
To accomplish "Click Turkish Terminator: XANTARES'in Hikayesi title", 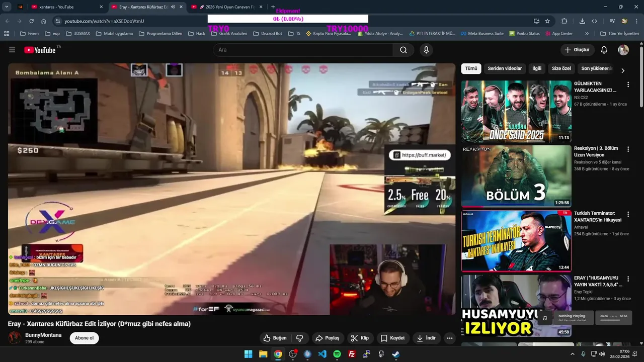I will click(x=598, y=217).
